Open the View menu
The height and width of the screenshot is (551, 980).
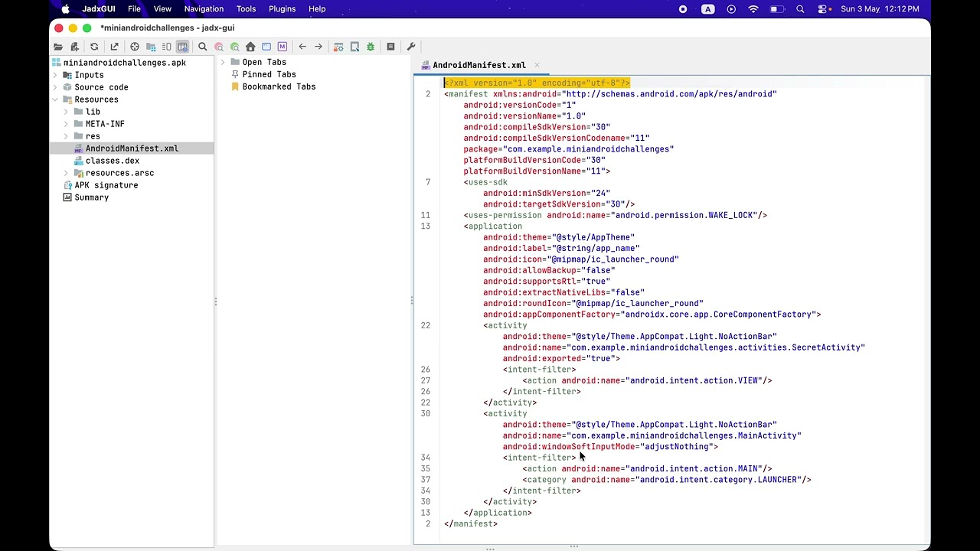click(162, 9)
